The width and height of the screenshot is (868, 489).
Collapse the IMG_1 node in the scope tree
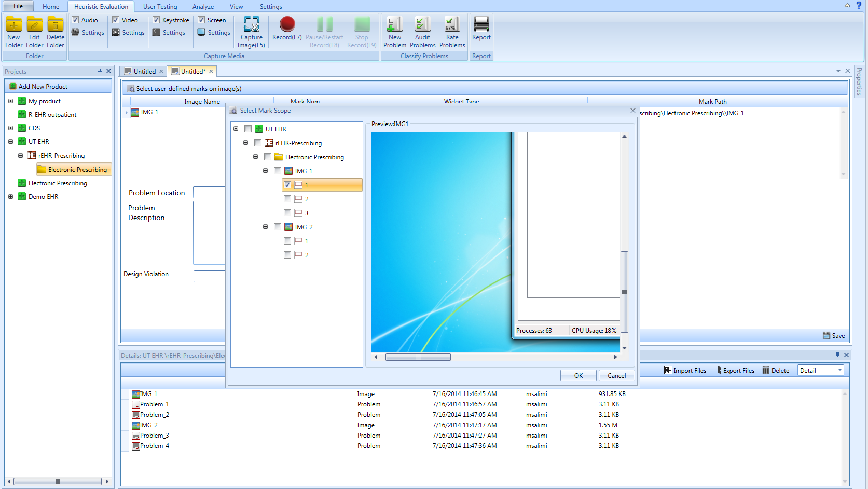(x=266, y=171)
